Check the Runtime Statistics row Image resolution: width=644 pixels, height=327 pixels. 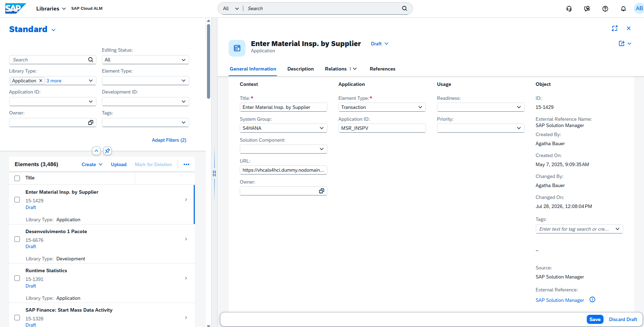17,278
